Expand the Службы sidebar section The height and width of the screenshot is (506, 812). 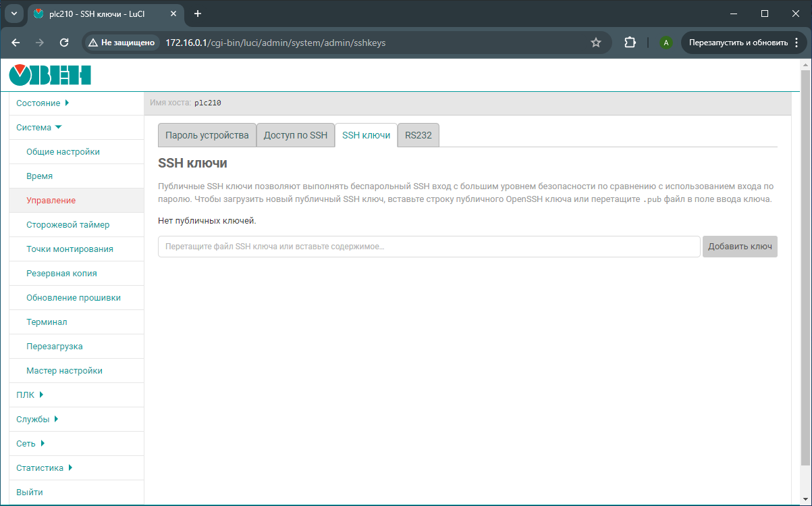click(37, 420)
